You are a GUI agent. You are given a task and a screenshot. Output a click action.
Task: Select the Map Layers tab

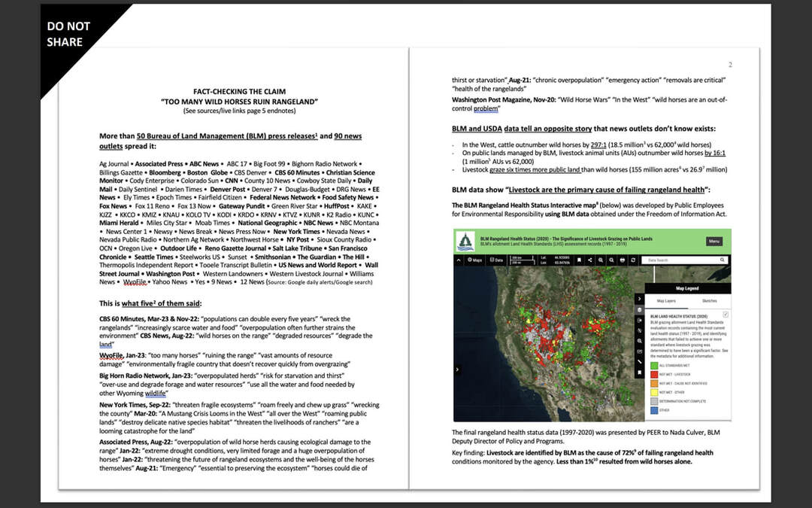click(x=668, y=300)
